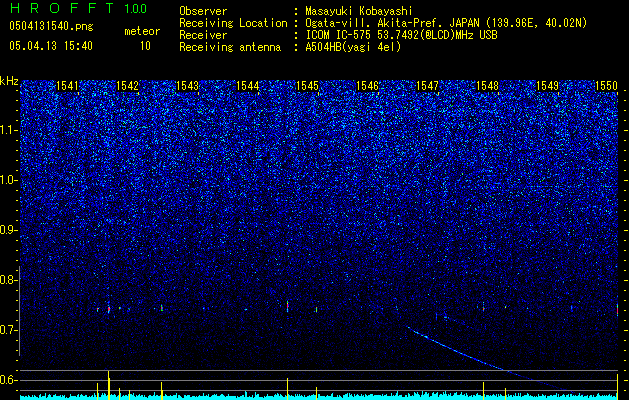Click the 0.6 frequency axis label

[x=8, y=380]
